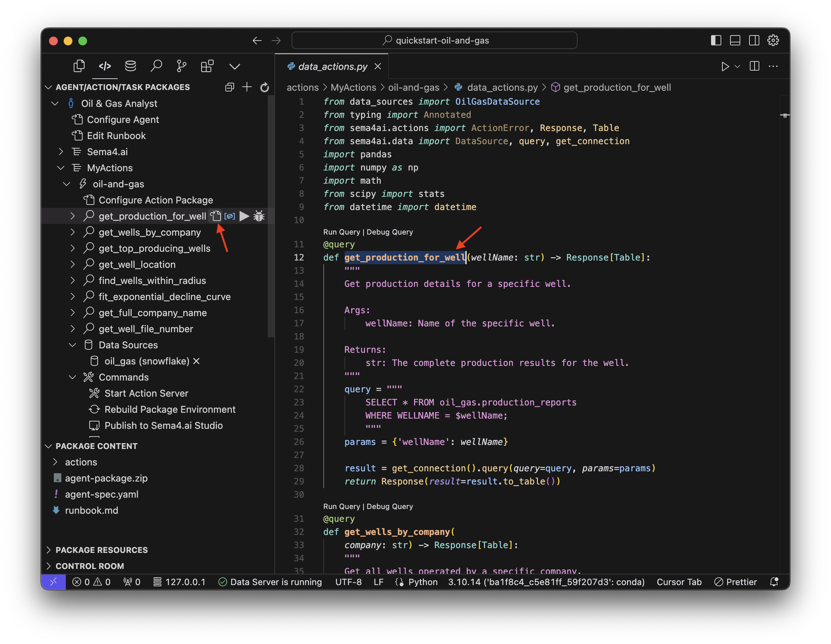Toggle the primary sidebar layout icon
This screenshot has height=644, width=831.
point(716,40)
